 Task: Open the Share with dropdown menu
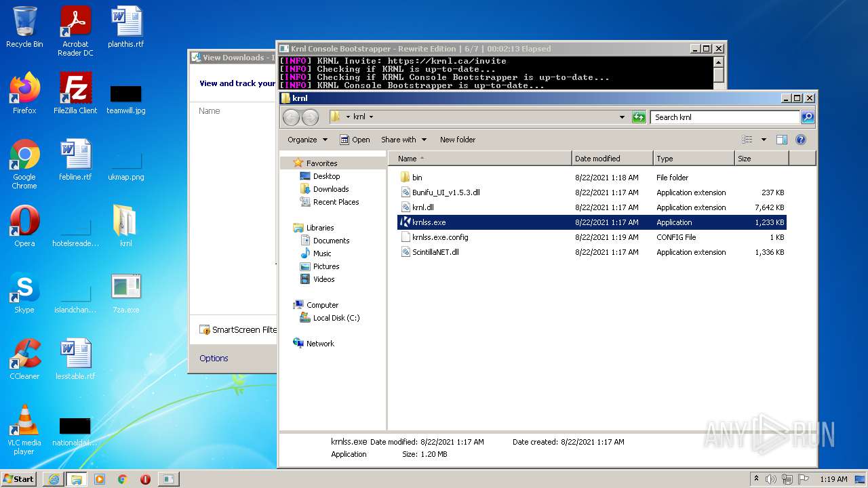(403, 140)
